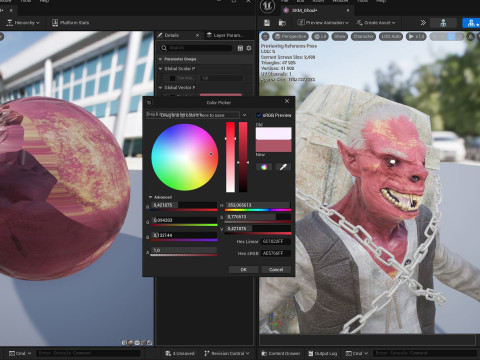Screen dimensions: 480x360
Task: Click the Old color swatch
Action: pos(274,133)
